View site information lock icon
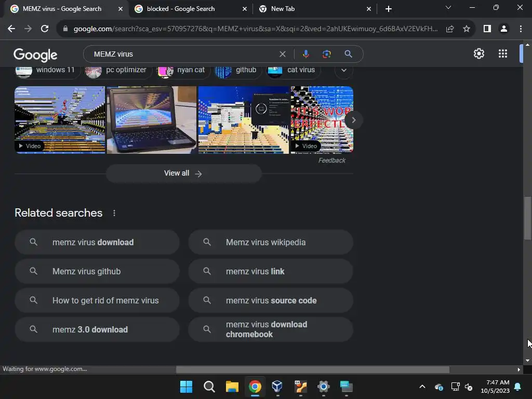 65,29
